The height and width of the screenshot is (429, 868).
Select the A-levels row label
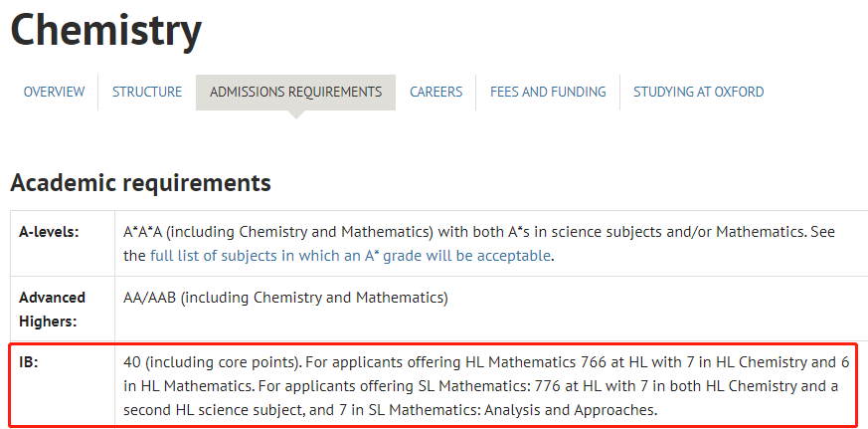click(x=50, y=232)
